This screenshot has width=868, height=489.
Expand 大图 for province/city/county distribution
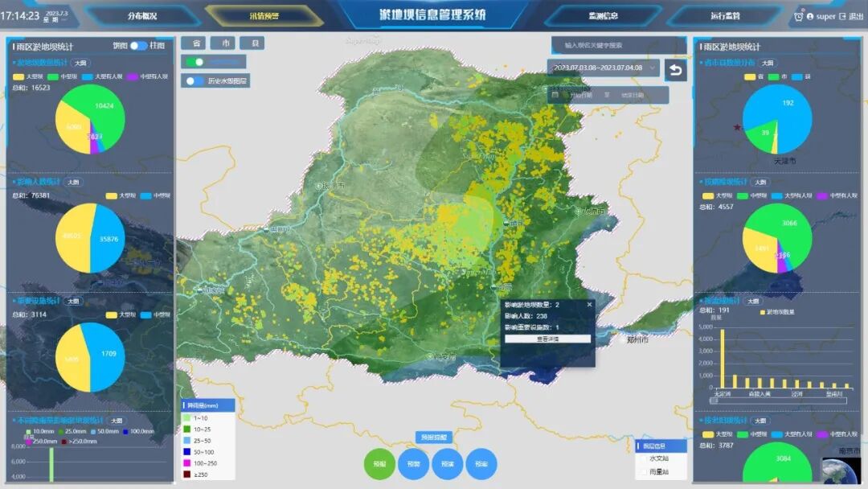point(768,63)
